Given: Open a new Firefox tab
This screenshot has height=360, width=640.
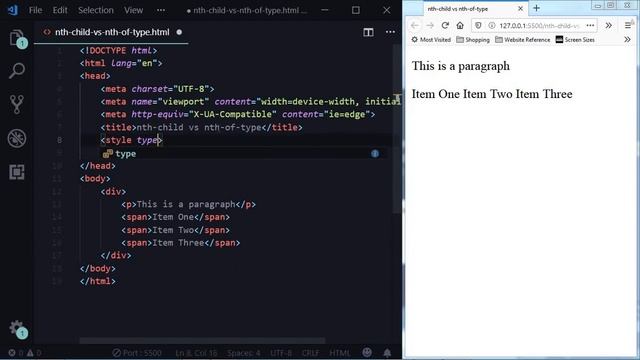Looking at the screenshot, I should [536, 8].
